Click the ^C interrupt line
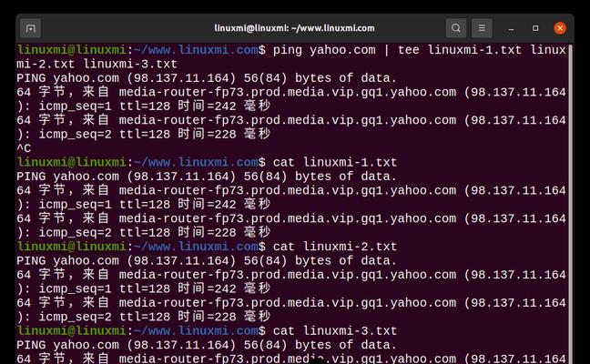This screenshot has width=590, height=364. (24, 148)
